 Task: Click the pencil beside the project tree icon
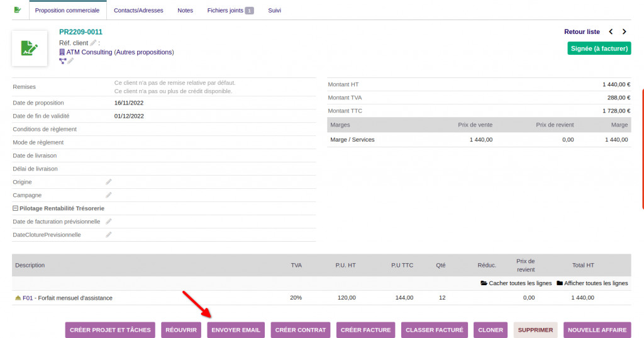71,61
